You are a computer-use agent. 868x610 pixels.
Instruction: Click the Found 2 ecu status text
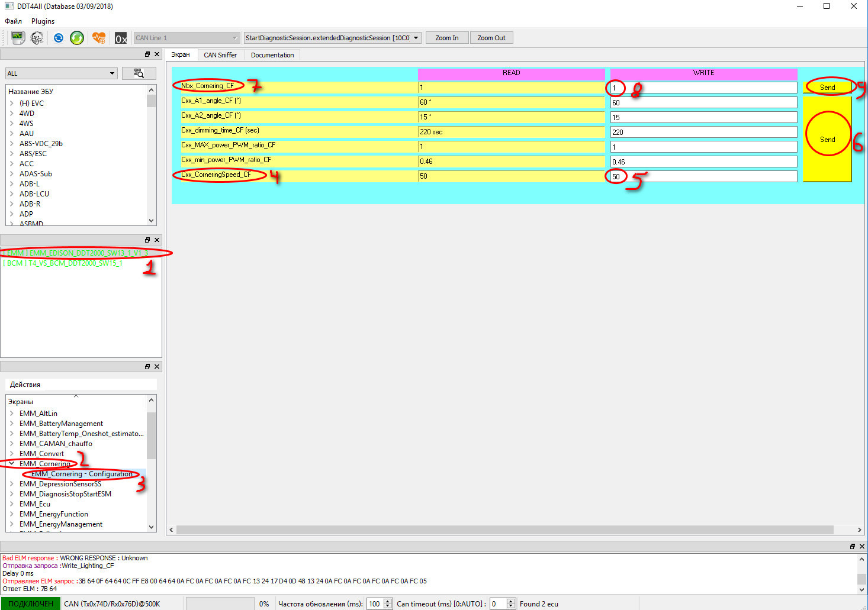coord(539,603)
